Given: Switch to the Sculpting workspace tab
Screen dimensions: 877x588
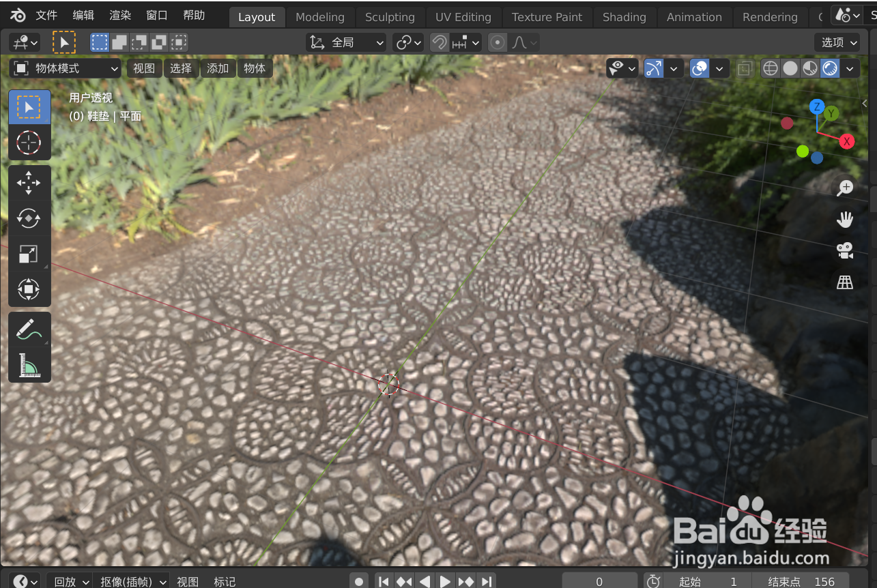Looking at the screenshot, I should coord(390,17).
